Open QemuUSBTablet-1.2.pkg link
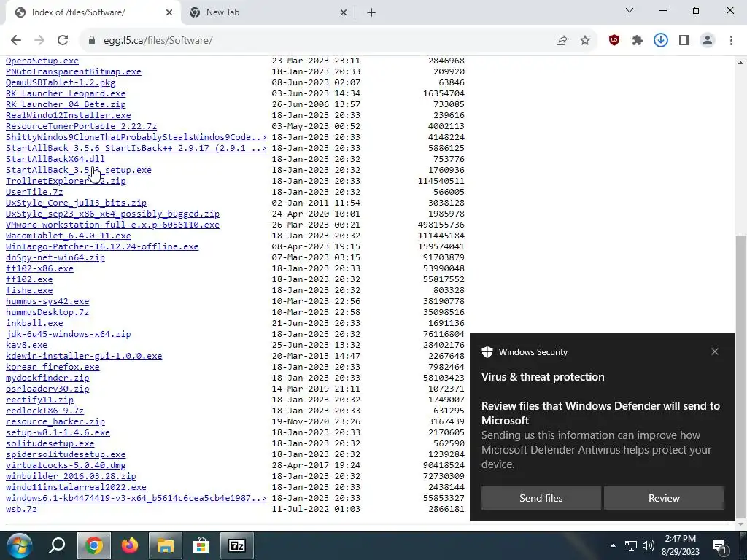This screenshot has height=560, width=747. click(x=61, y=82)
